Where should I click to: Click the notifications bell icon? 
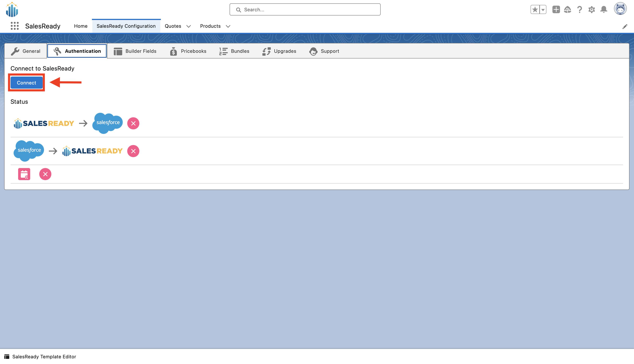[604, 9]
